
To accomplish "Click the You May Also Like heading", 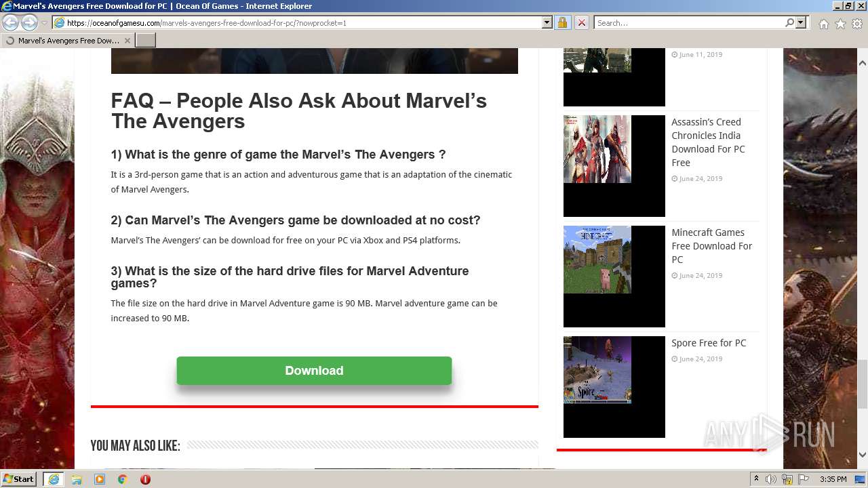I will [x=135, y=446].
